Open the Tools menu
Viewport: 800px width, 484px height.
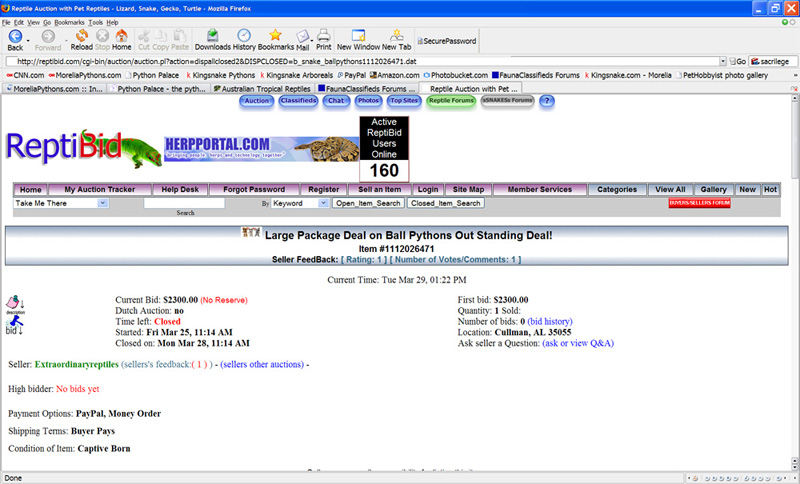click(x=95, y=22)
